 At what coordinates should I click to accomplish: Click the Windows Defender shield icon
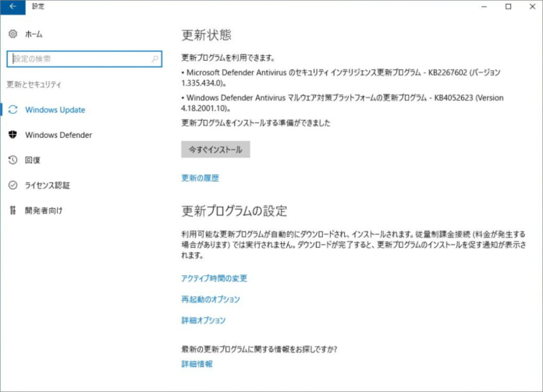click(12, 135)
